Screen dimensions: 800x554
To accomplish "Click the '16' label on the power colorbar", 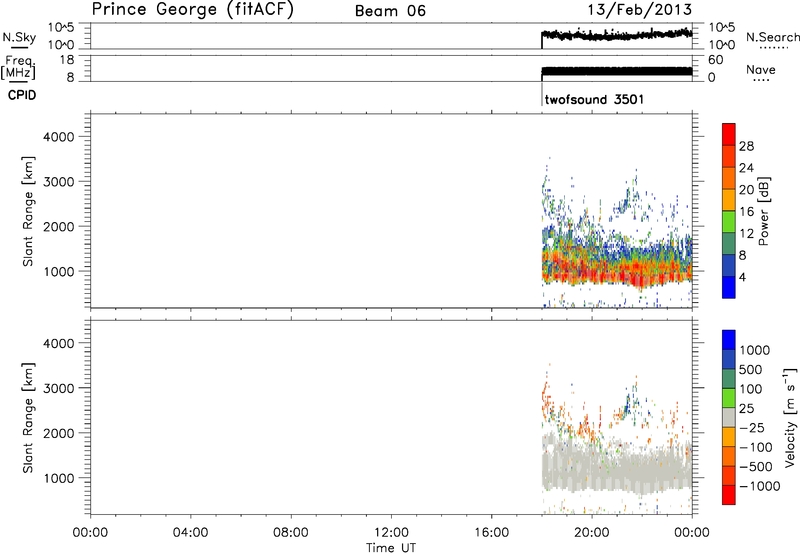I will [x=746, y=212].
